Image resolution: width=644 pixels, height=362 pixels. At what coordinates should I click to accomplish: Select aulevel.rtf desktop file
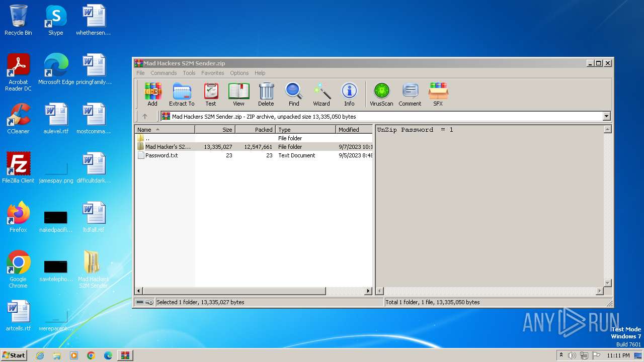pos(56,119)
